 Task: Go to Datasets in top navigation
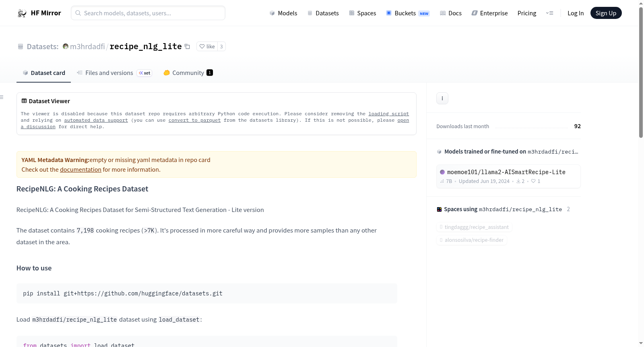pyautogui.click(x=323, y=13)
